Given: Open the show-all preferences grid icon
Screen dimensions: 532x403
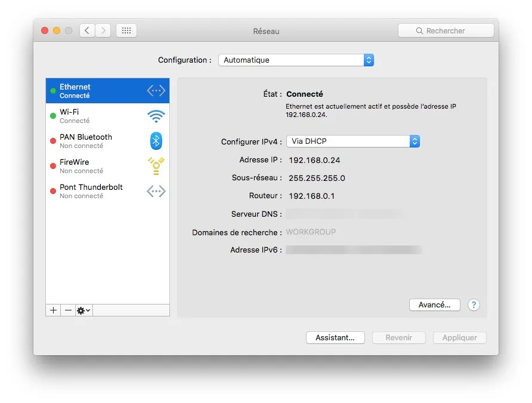Looking at the screenshot, I should (x=126, y=30).
